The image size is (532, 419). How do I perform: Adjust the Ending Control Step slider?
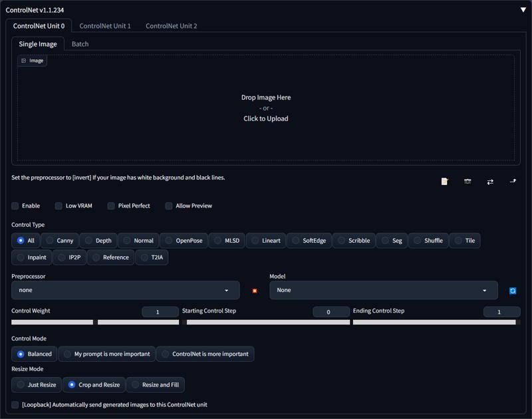[437, 322]
